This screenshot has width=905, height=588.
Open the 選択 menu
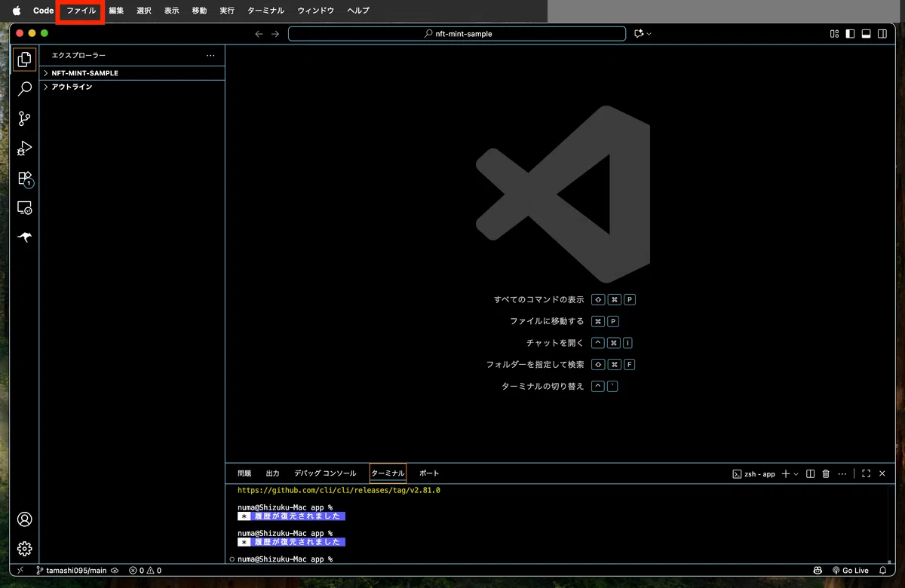point(144,11)
